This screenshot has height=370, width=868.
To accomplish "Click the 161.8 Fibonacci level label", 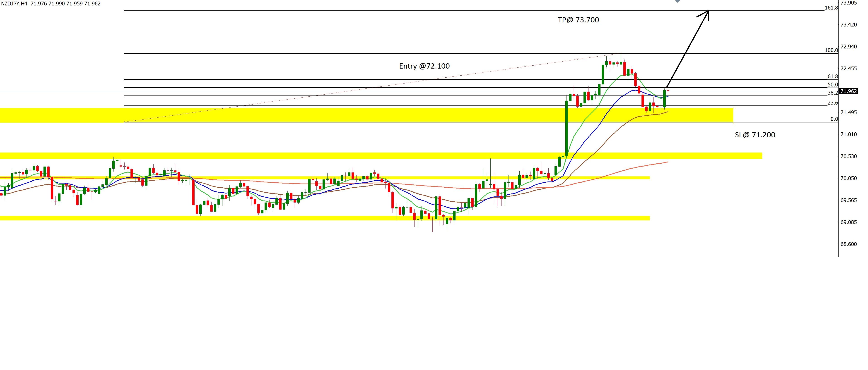I will (x=831, y=8).
